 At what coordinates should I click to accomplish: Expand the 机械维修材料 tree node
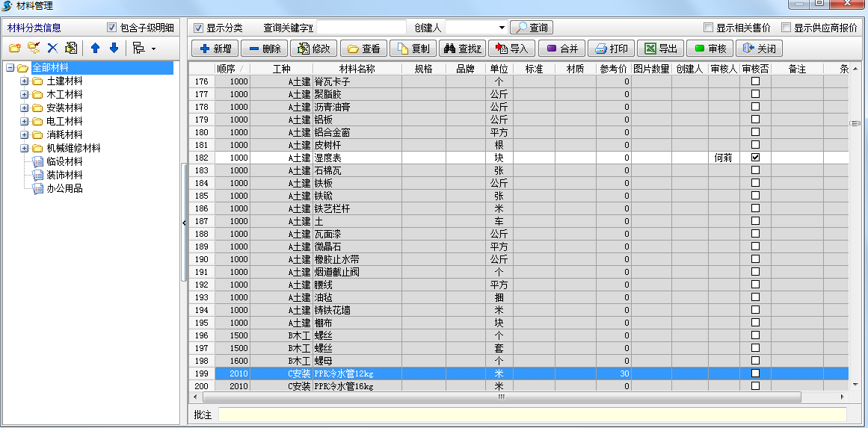(24, 149)
